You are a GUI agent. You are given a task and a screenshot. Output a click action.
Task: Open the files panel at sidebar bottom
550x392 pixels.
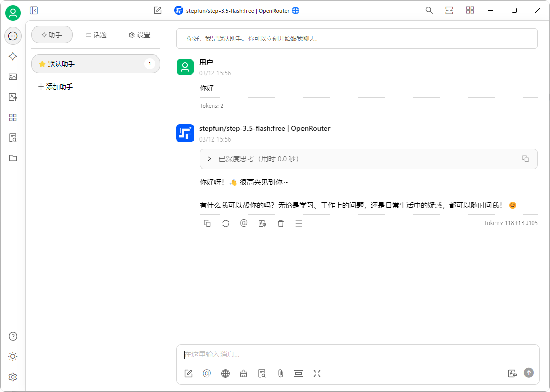[x=13, y=158]
